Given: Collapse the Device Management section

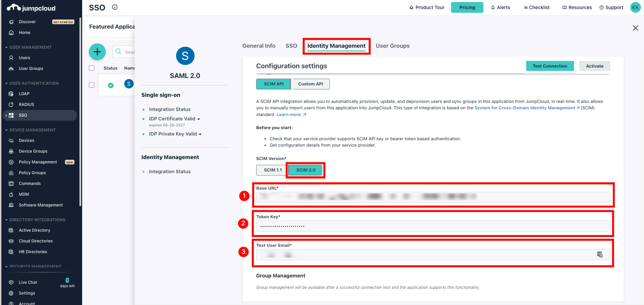Looking at the screenshot, I should pos(6,130).
